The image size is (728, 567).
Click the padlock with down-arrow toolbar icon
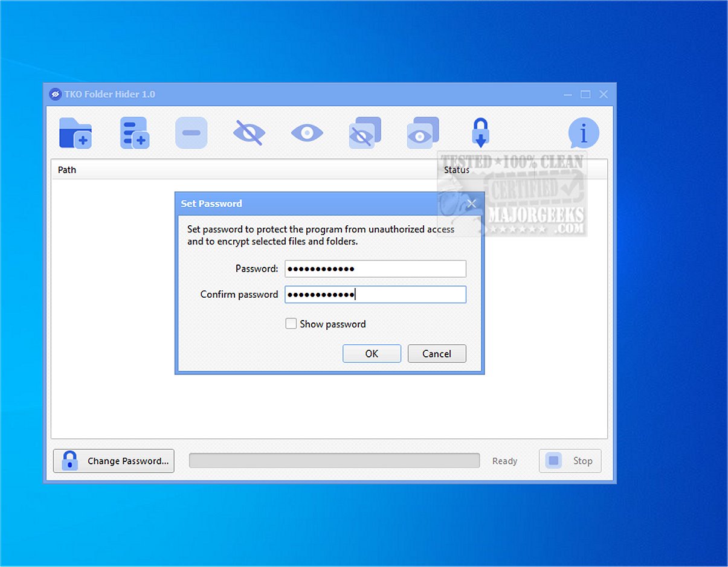(480, 133)
